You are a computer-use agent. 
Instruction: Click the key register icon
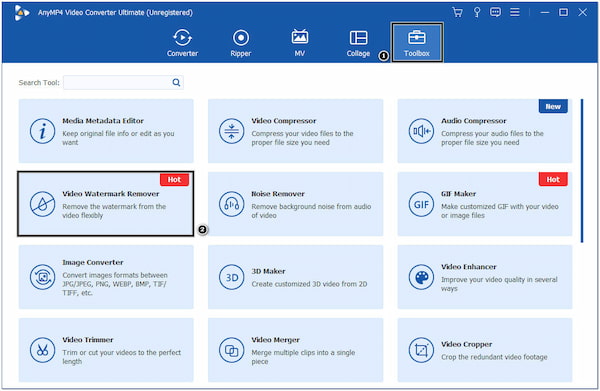(477, 12)
